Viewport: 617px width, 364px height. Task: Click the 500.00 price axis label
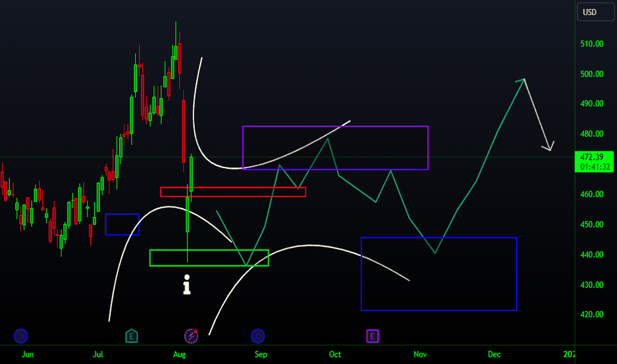(x=592, y=74)
